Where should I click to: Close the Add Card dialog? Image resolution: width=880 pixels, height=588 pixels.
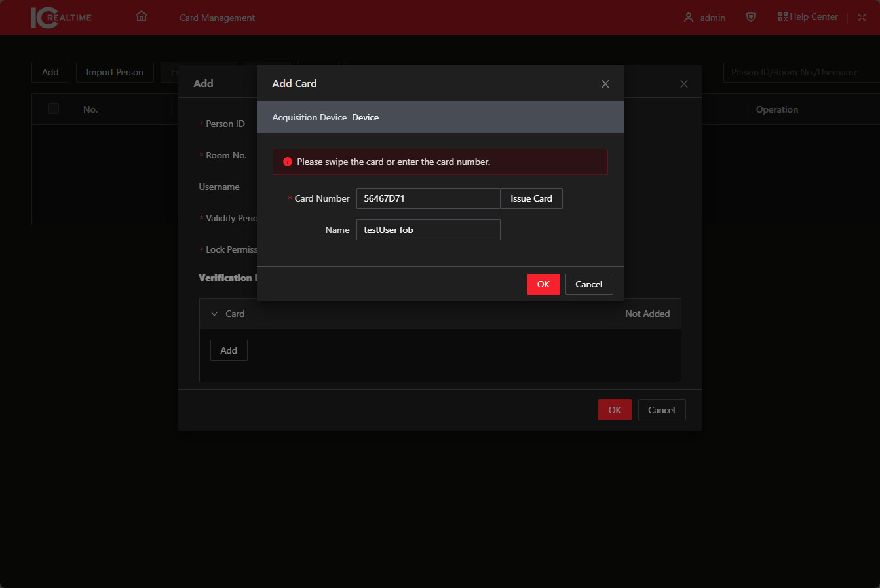point(605,84)
